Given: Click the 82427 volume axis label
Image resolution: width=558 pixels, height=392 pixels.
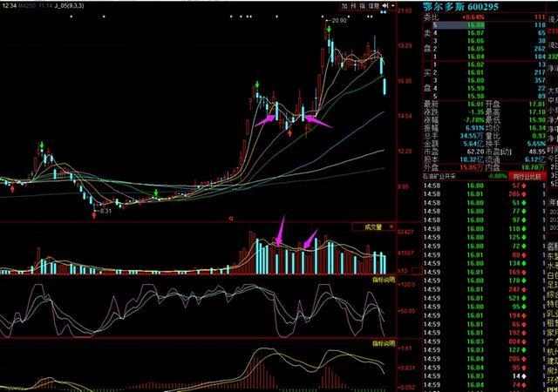Looking at the screenshot, I should (x=405, y=232).
